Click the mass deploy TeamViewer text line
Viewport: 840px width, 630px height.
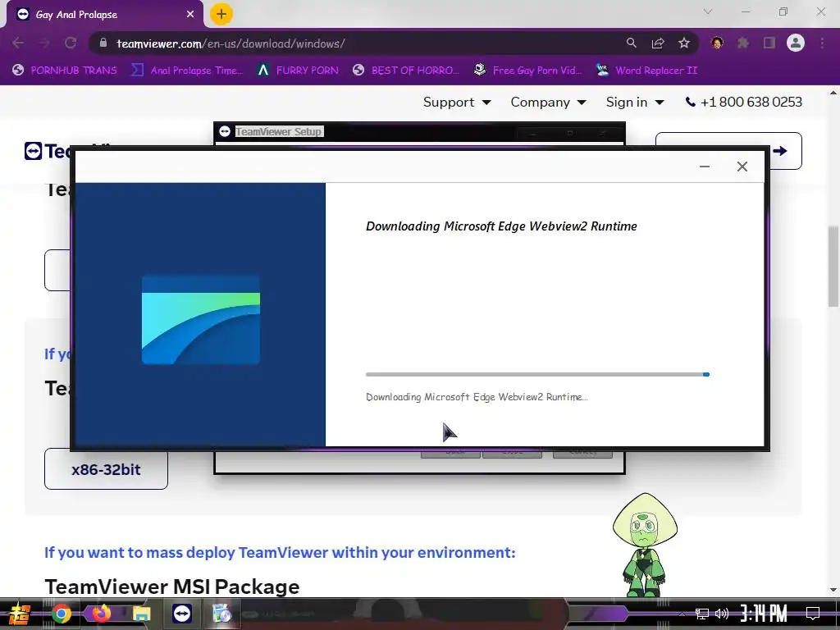(x=280, y=552)
